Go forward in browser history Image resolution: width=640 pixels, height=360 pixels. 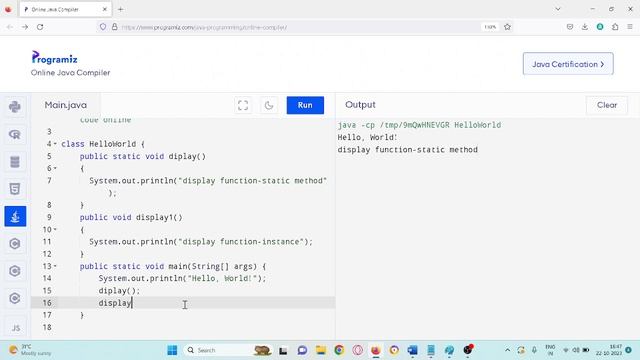pyautogui.click(x=25, y=27)
